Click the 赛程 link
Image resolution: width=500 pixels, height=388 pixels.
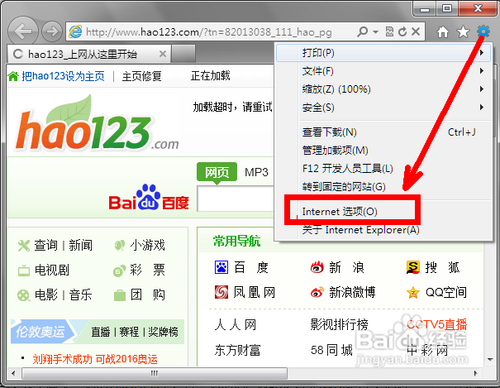click(129, 332)
